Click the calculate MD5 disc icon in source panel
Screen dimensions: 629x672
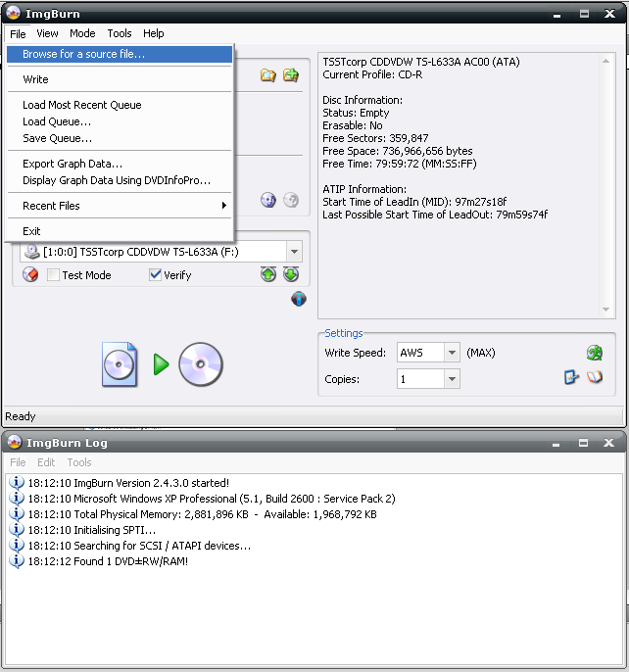coord(268,200)
